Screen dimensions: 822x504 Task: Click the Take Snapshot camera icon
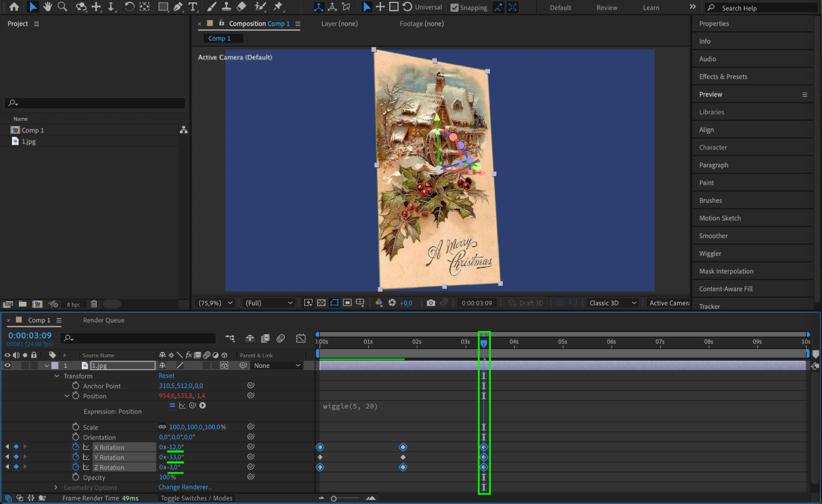click(x=431, y=303)
